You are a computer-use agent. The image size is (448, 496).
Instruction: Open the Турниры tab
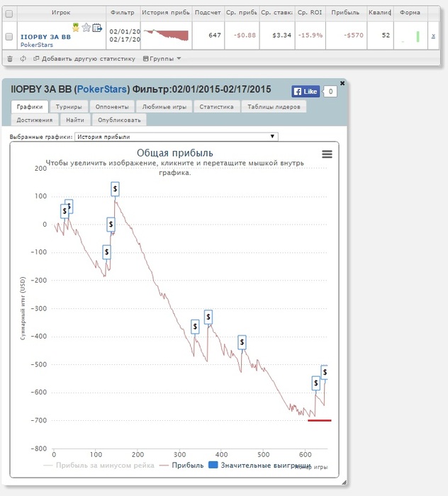69,107
